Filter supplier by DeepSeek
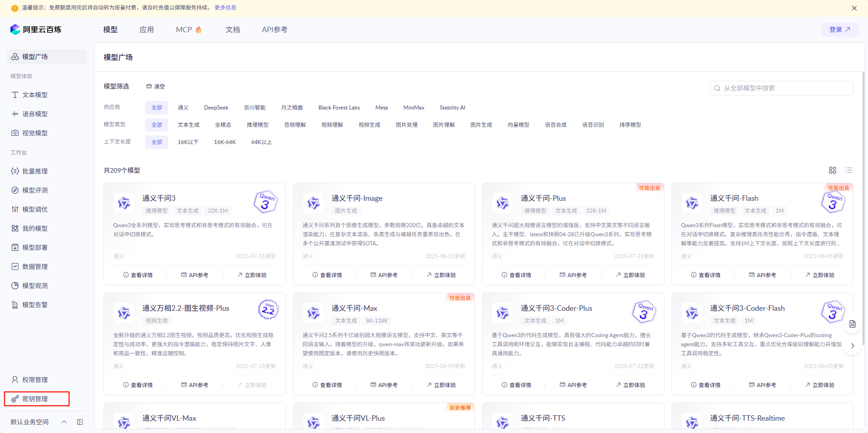 (216, 108)
